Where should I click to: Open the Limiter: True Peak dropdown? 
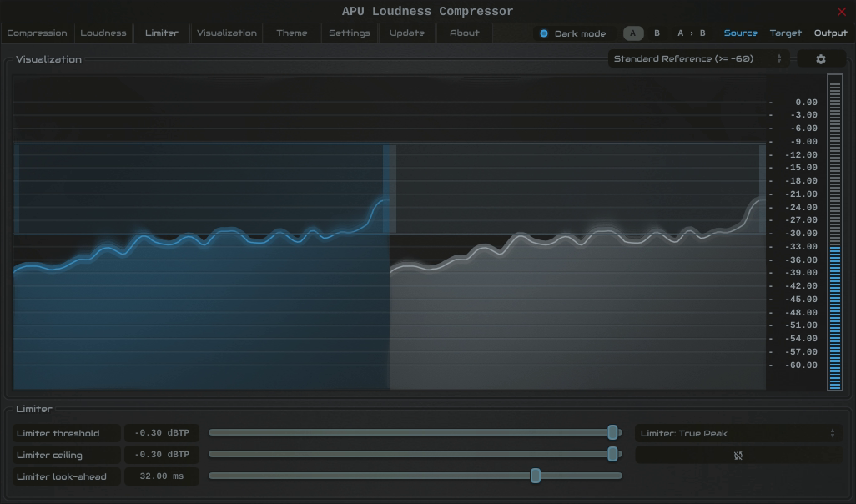738,434
